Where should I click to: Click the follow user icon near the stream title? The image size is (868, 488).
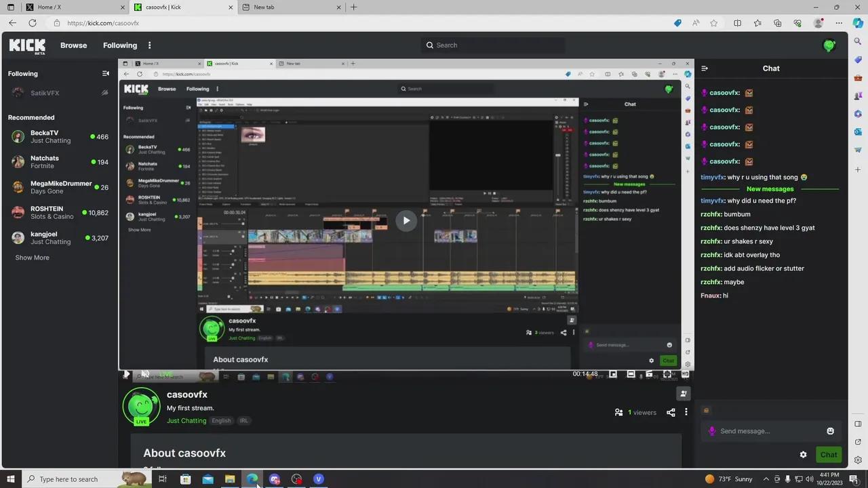[684, 393]
